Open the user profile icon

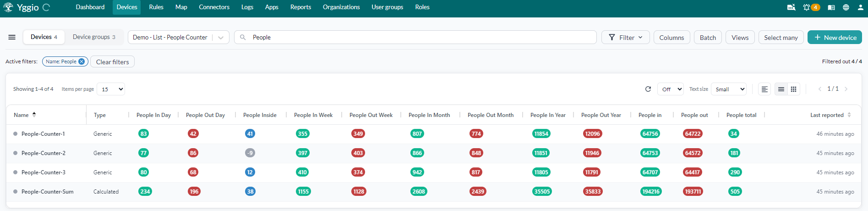coord(860,7)
